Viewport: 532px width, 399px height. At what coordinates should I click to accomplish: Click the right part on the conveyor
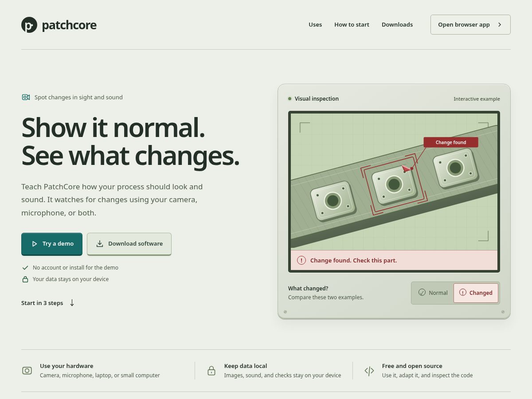(455, 168)
